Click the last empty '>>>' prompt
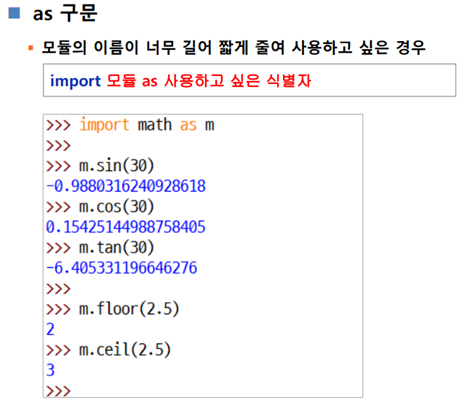The image size is (465, 408). click(58, 391)
